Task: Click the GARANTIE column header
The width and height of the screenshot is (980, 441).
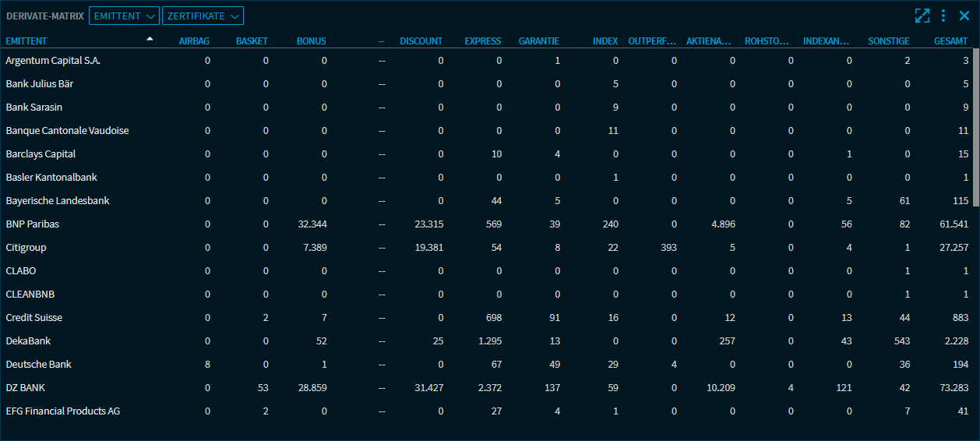Action: (538, 41)
